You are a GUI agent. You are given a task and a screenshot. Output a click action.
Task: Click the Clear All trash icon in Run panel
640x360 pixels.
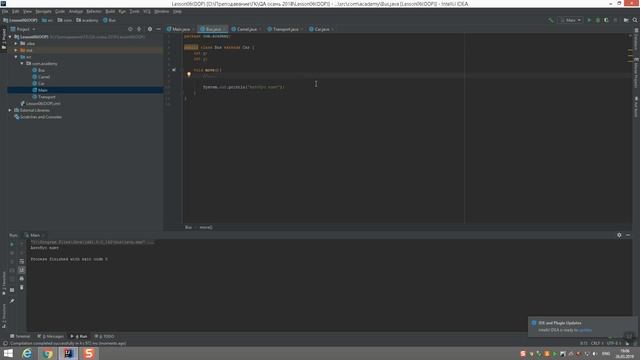coord(22,287)
